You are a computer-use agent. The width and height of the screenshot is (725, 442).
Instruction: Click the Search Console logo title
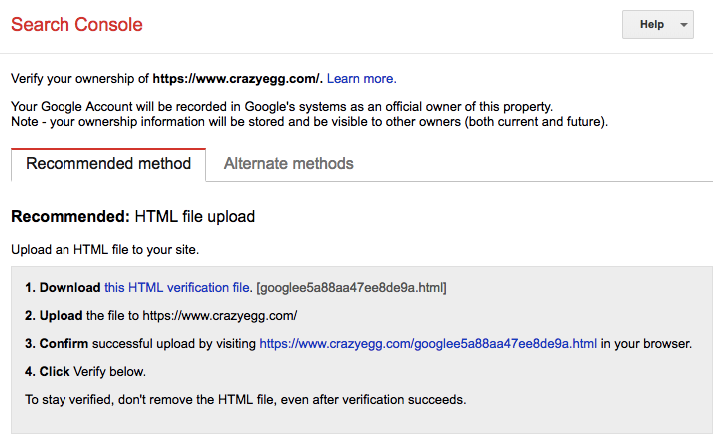(77, 25)
